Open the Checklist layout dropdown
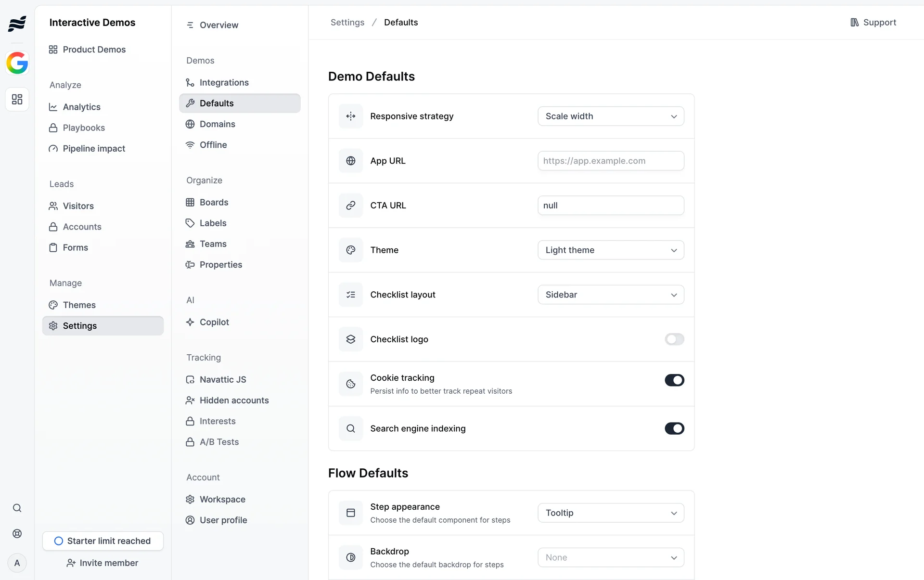The height and width of the screenshot is (580, 924). coord(611,295)
